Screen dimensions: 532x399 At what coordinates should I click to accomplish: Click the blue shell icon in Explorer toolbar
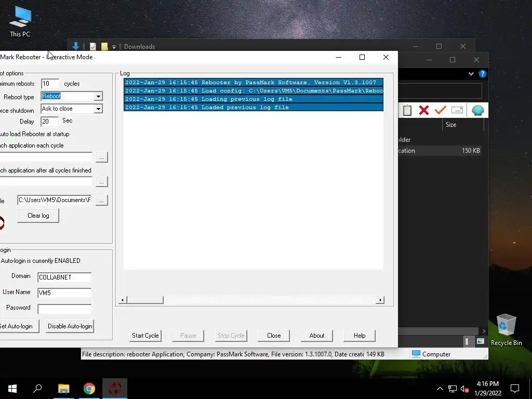(477, 110)
